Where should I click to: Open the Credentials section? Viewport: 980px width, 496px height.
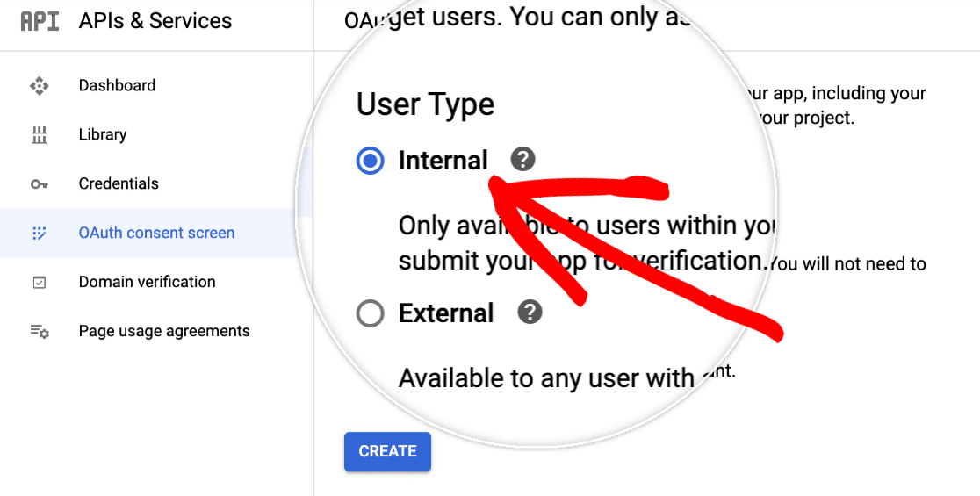point(119,183)
